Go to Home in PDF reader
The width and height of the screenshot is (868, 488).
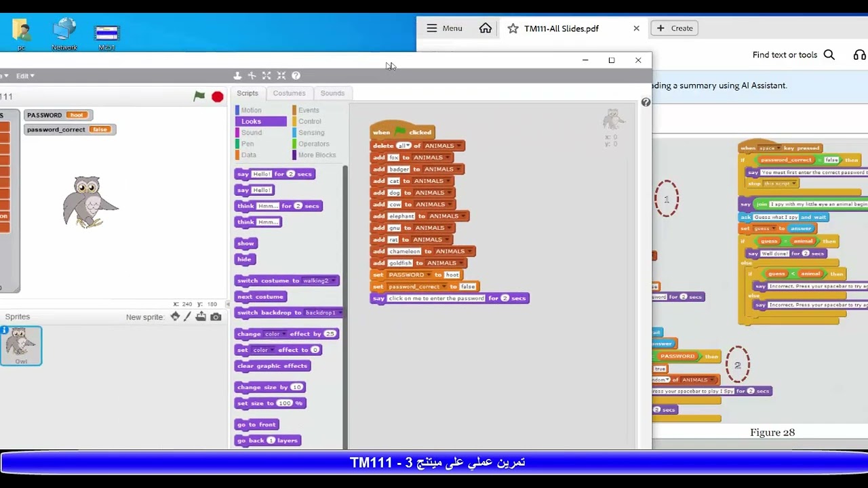tap(486, 28)
